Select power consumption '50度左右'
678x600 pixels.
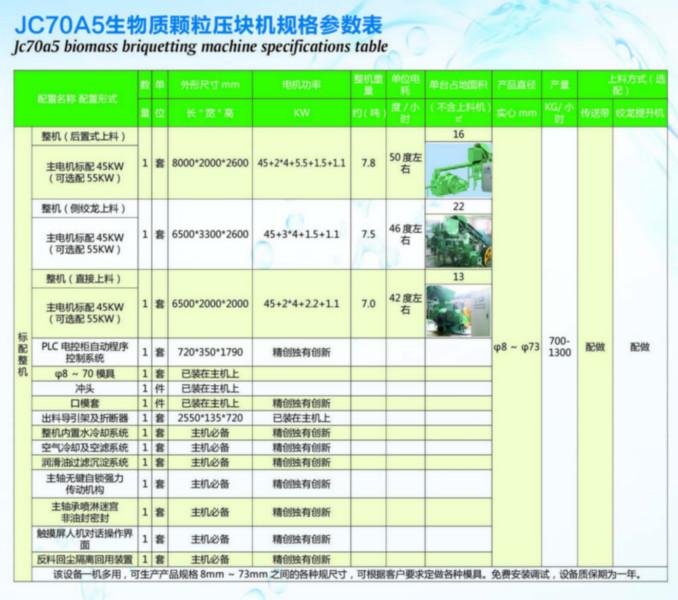405,163
